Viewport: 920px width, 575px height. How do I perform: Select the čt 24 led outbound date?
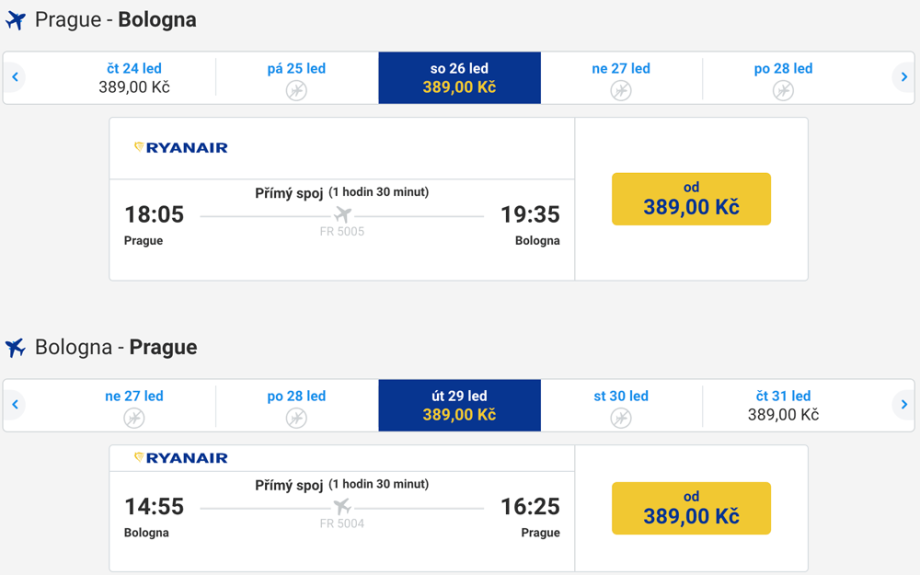[x=134, y=78]
